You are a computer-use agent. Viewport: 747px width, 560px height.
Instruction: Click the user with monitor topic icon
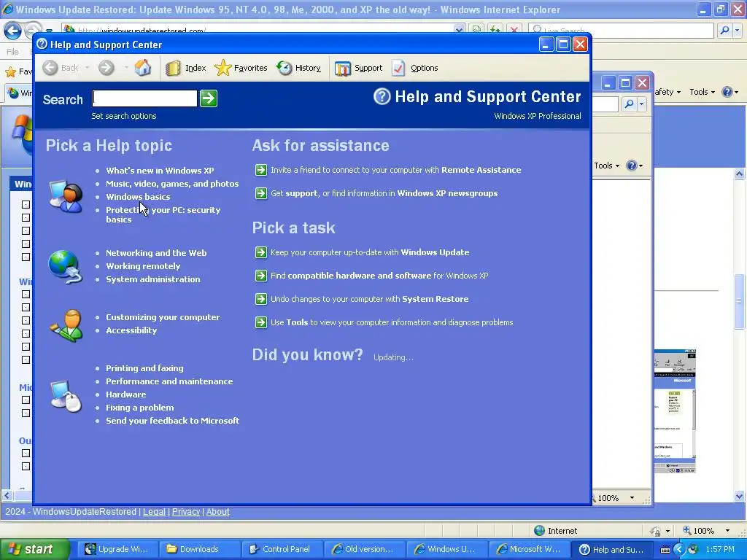coord(66,195)
